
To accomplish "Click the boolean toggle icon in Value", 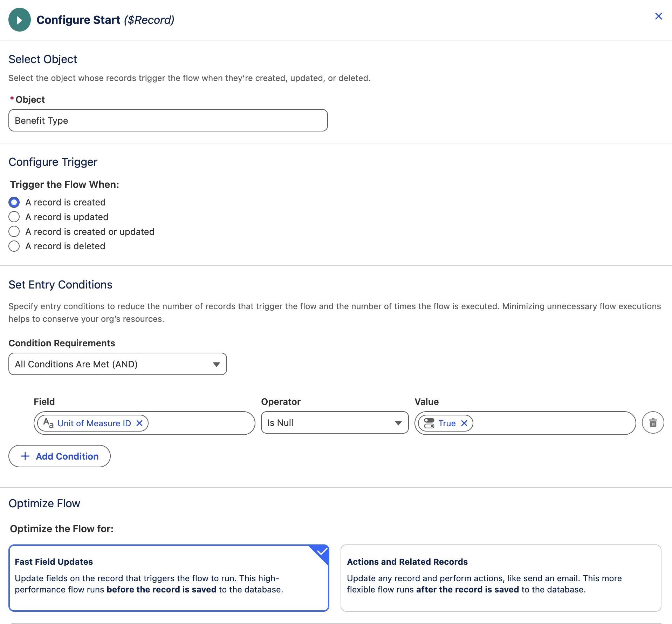I will click(x=429, y=423).
